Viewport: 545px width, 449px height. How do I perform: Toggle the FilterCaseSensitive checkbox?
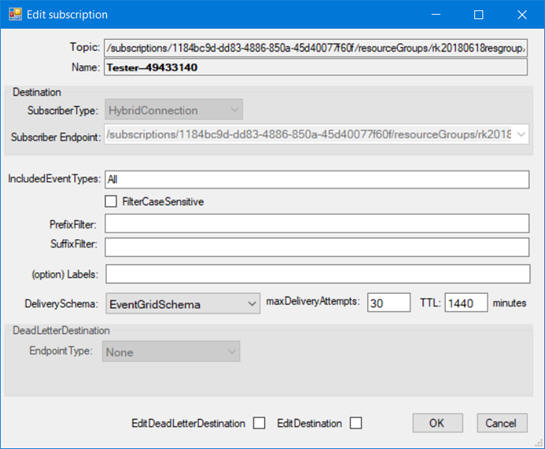point(111,201)
